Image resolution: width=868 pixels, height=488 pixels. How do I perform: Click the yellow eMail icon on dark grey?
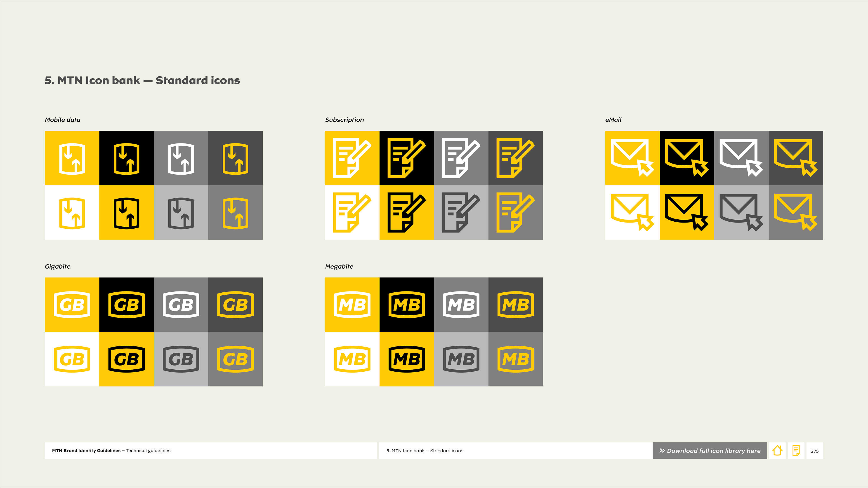pos(796,158)
